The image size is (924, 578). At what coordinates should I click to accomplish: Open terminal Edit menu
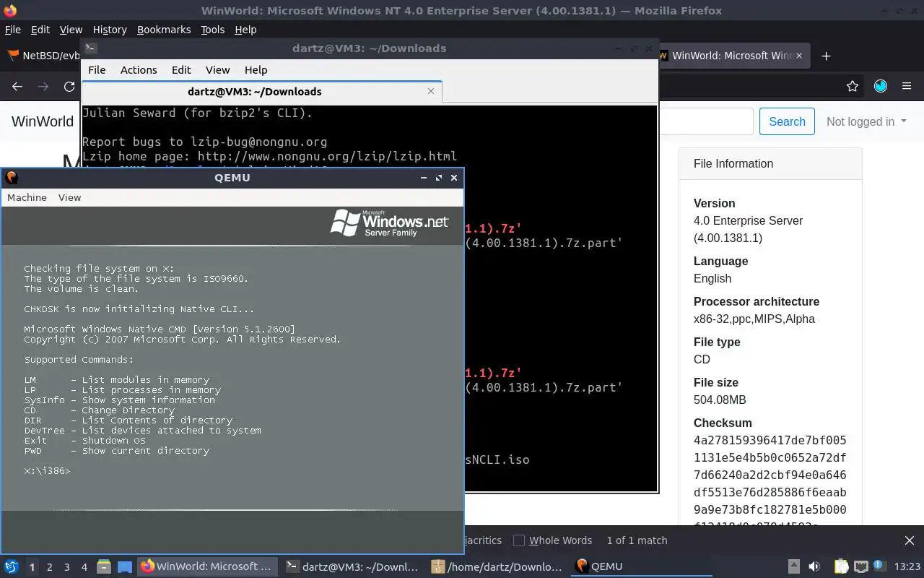[x=181, y=70]
